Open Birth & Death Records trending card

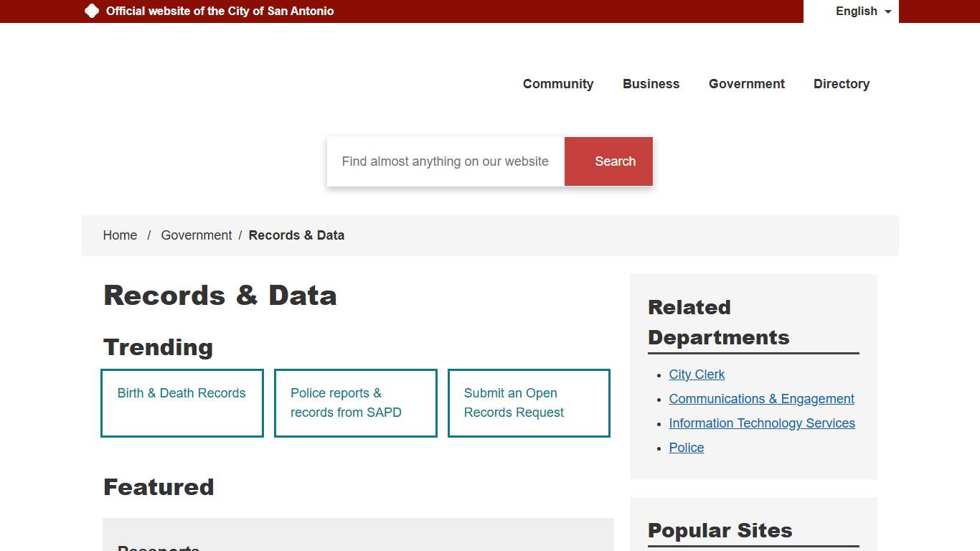182,393
